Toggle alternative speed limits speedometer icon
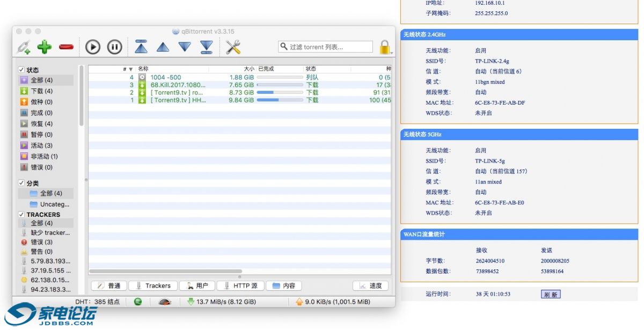This screenshot has height=330, width=644. 165,302
